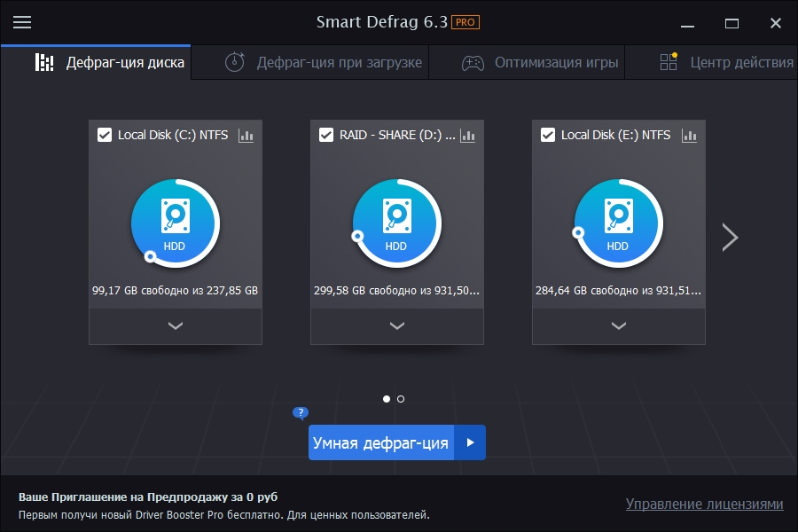Open Умная дефраг-ция dropdown arrow
This screenshot has width=798, height=532.
[x=470, y=442]
